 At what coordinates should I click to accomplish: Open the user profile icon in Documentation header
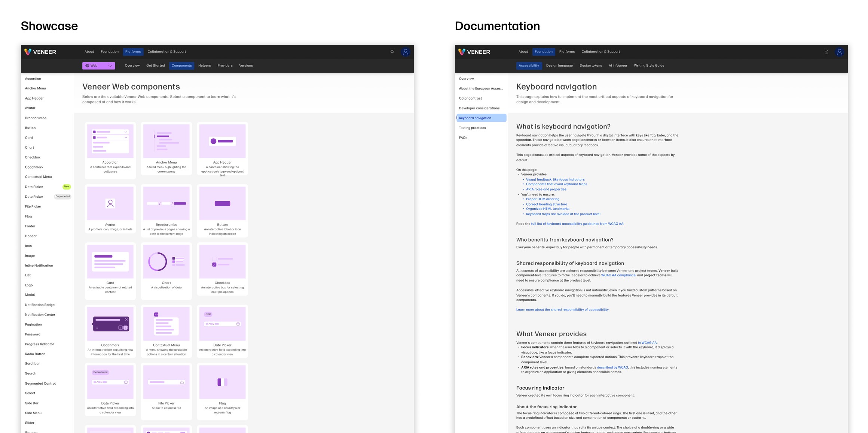click(840, 52)
